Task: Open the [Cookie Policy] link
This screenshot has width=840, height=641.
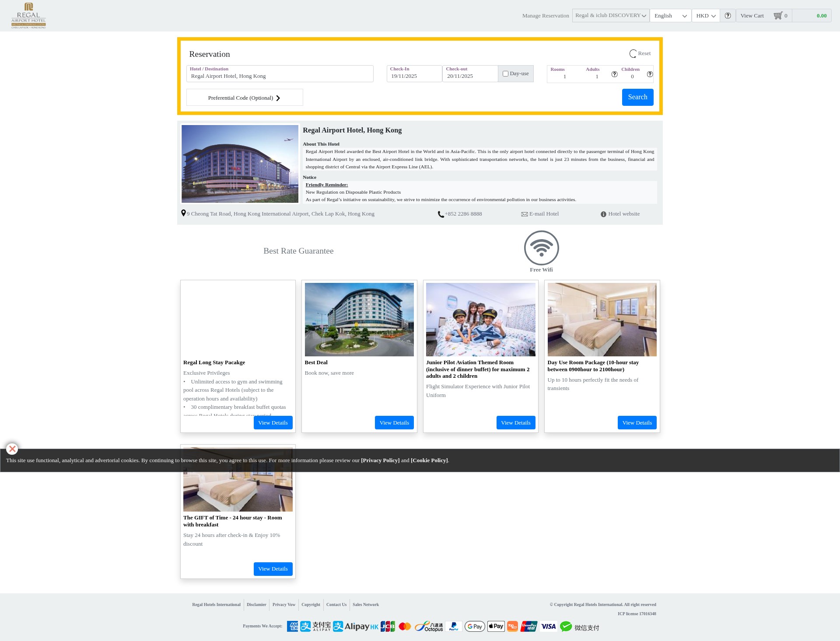Action: pos(429,460)
